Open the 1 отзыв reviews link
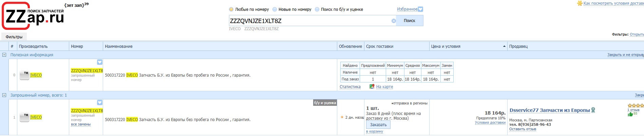This screenshot has height=137, width=644. point(633,110)
